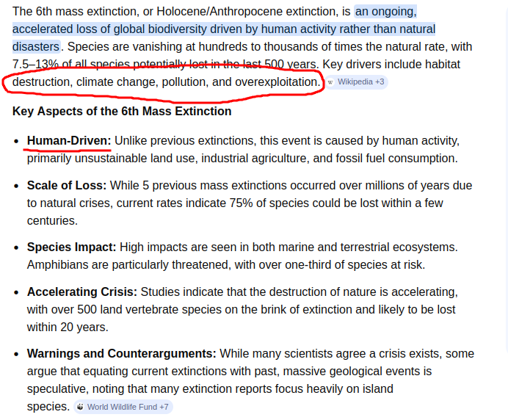The height and width of the screenshot is (420, 508).
Task: Click the 'Warnings and Counterarguments:' bold label
Action: [121, 353]
